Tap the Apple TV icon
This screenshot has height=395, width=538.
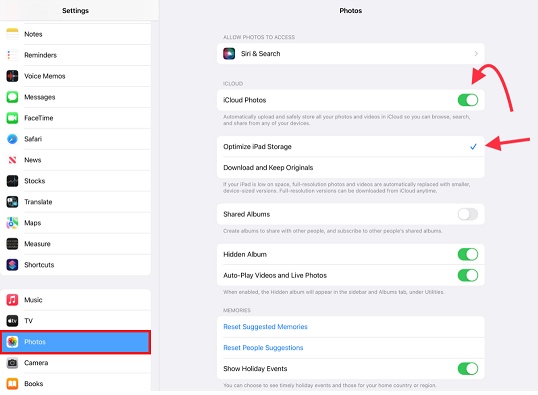(x=12, y=321)
